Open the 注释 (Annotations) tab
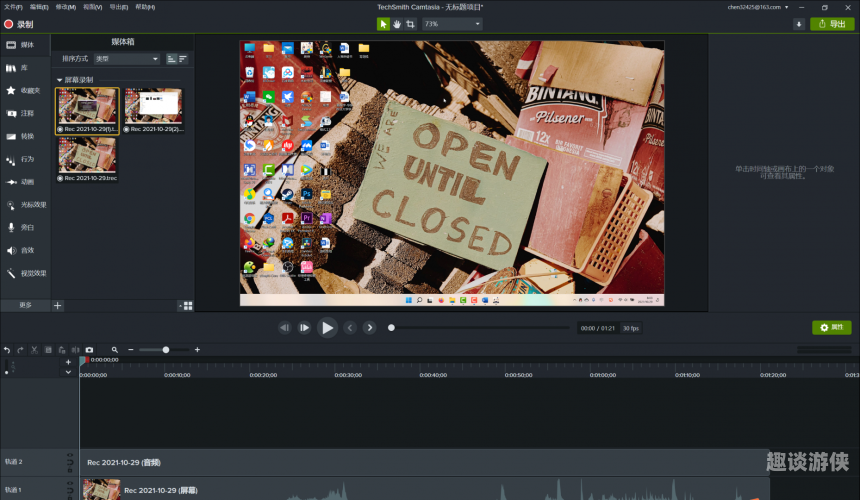The image size is (860, 500). [x=25, y=113]
